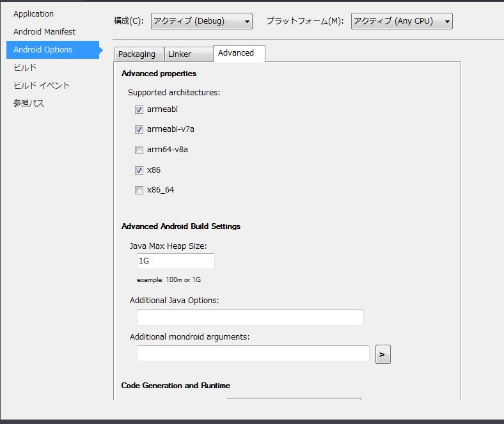Click the 'Advanced properties' heading
This screenshot has width=504, height=424.
click(159, 74)
